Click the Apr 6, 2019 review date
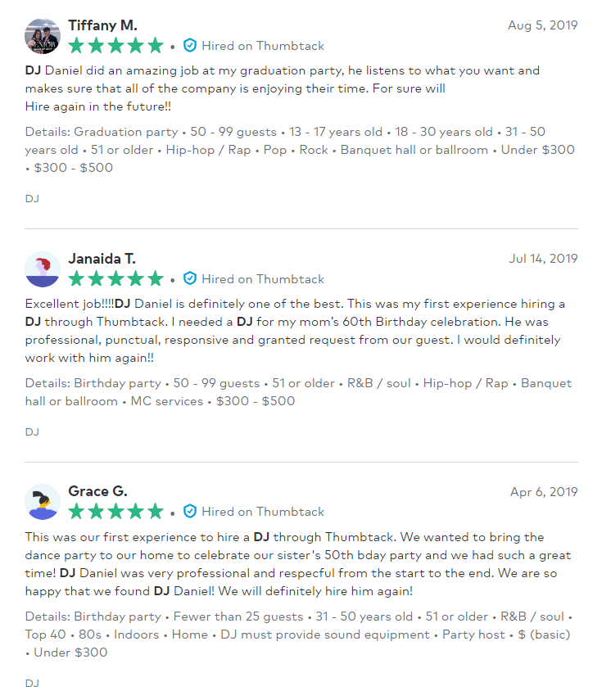This screenshot has height=700, width=611. click(x=544, y=492)
